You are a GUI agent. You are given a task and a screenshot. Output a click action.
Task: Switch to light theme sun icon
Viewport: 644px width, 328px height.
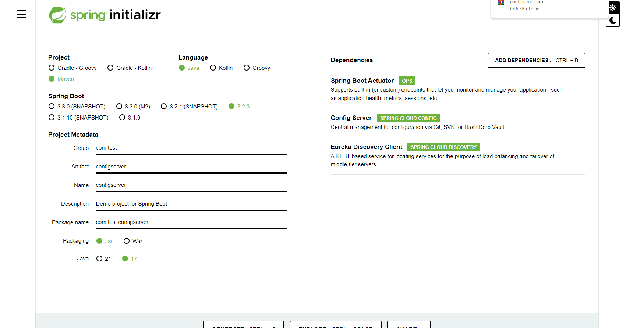(x=613, y=8)
